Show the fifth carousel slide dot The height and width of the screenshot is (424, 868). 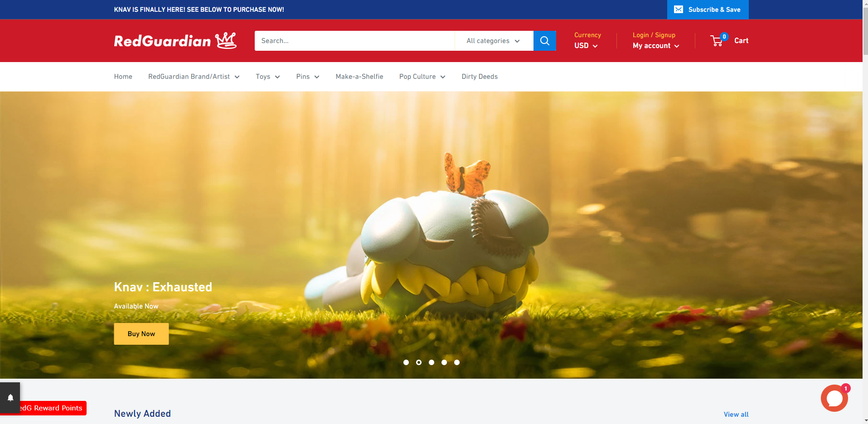pos(457,362)
